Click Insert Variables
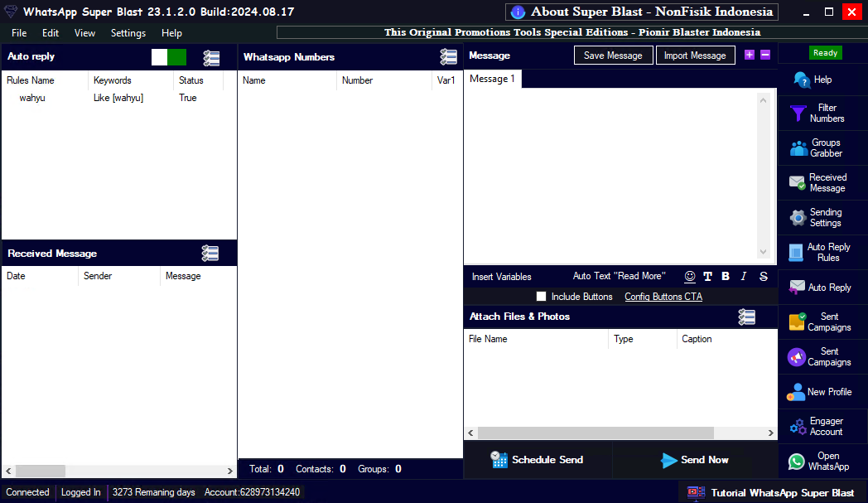Image resolution: width=868 pixels, height=503 pixels. (502, 277)
